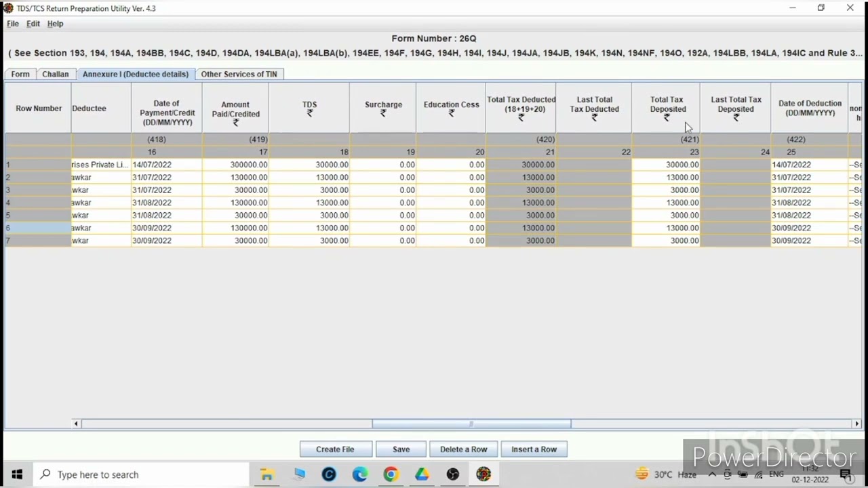The height and width of the screenshot is (488, 868).
Task: Select the TDS utility taskbar icon
Action: tap(484, 474)
